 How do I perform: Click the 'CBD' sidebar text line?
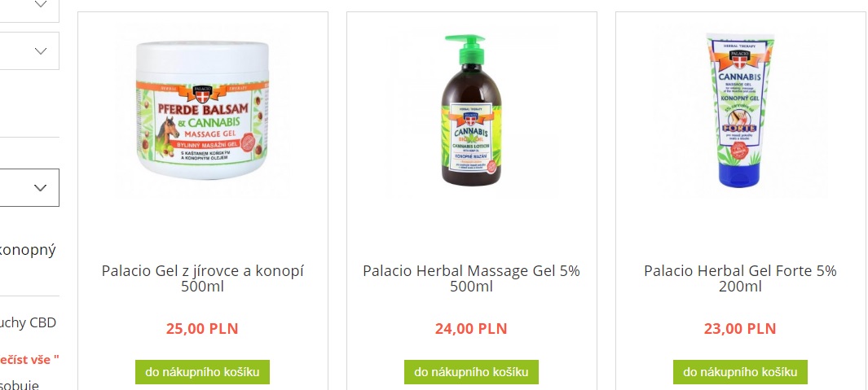click(x=28, y=323)
